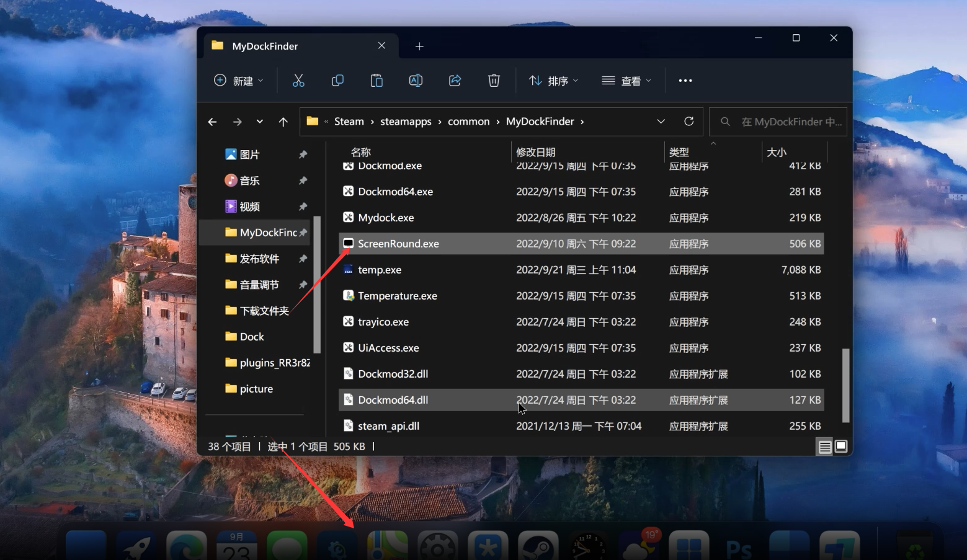This screenshot has width=967, height=560.
Task: Click the Share icon in toolbar
Action: pos(455,81)
